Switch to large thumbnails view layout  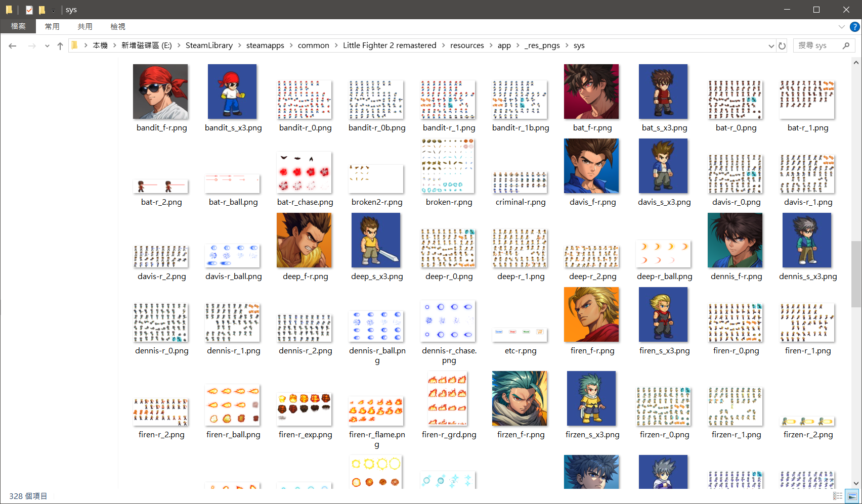[852, 496]
